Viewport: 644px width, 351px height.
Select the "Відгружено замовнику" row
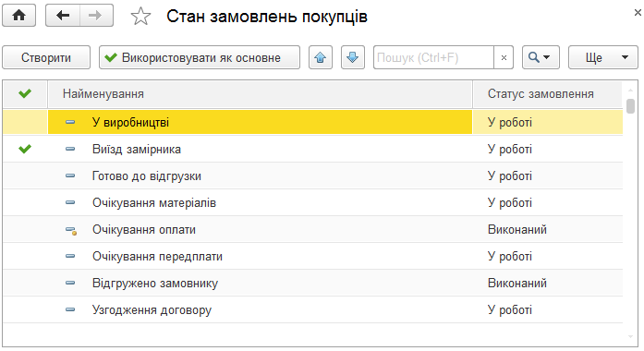coord(312,284)
